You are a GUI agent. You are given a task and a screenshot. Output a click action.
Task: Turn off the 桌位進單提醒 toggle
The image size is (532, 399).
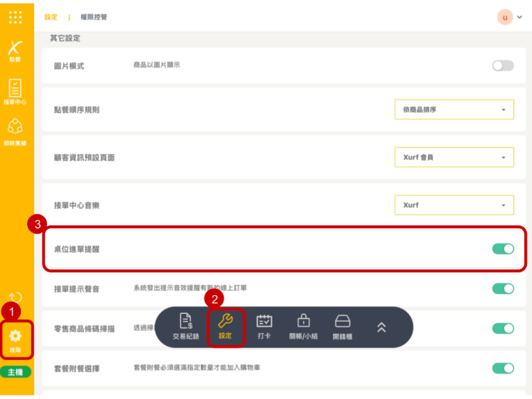[x=502, y=249]
